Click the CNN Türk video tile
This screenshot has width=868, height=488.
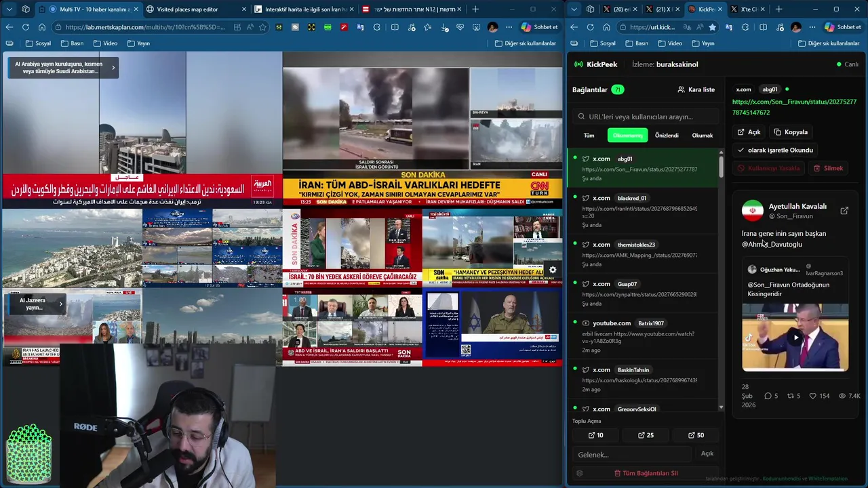(422, 129)
